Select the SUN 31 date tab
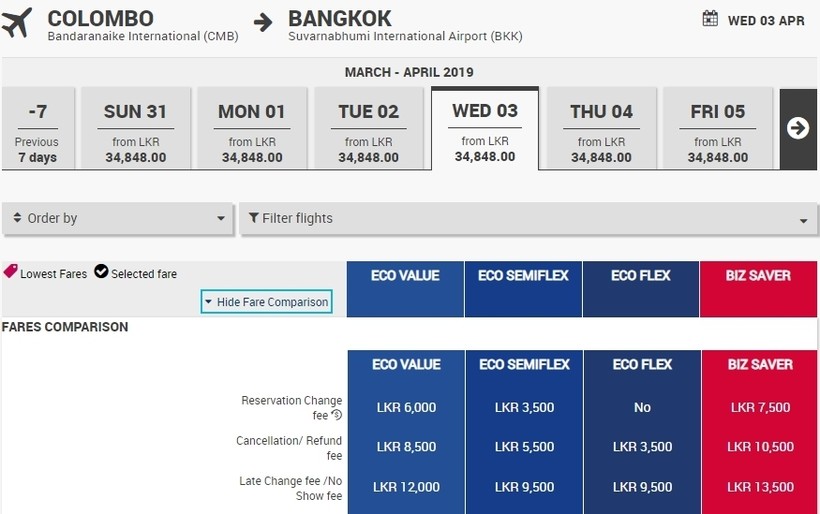 (x=135, y=130)
